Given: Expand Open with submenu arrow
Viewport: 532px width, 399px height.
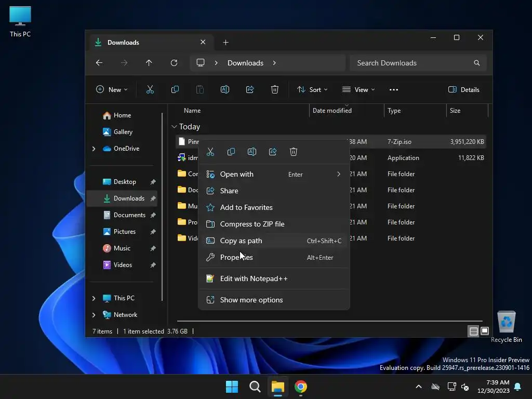Looking at the screenshot, I should click(339, 174).
